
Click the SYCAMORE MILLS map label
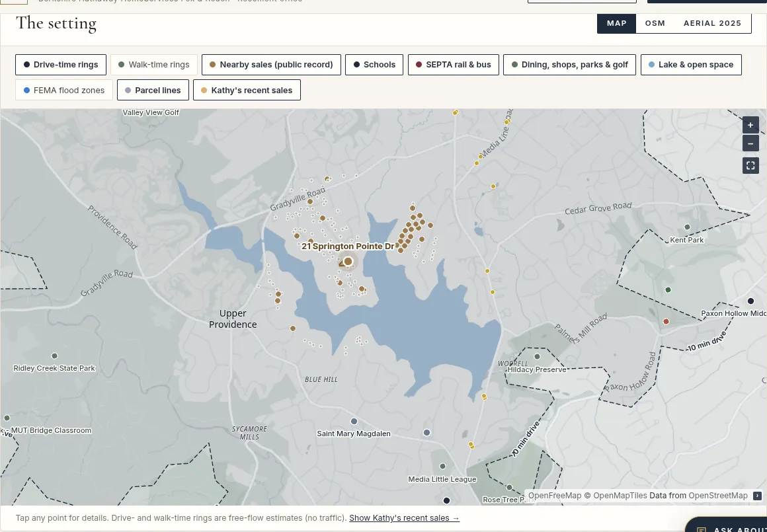249,433
